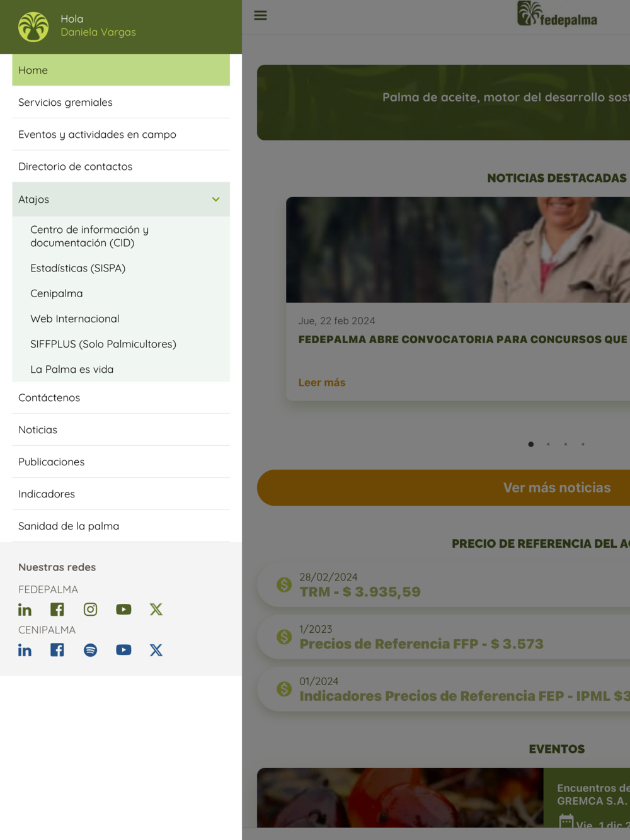The height and width of the screenshot is (840, 630).
Task: Open the hamburger menu icon
Action: [x=260, y=15]
